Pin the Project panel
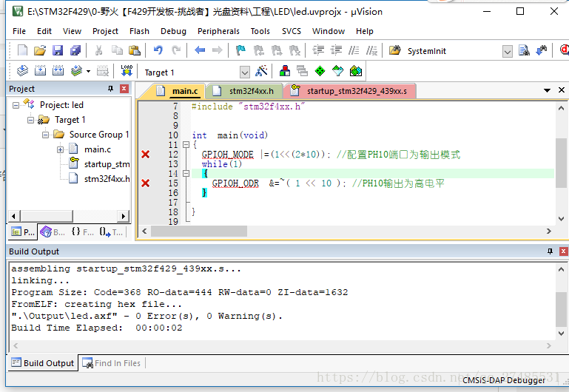Viewport: 569px width, 392px height. pyautogui.click(x=110, y=89)
